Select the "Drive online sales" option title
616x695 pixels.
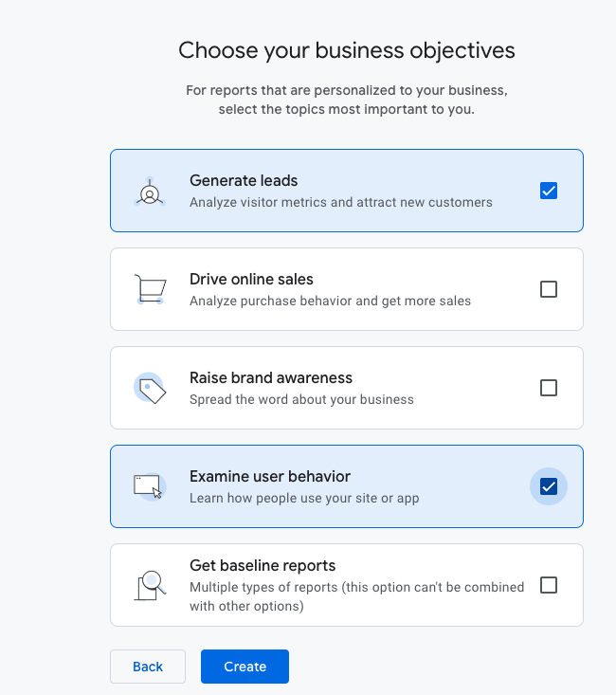[x=251, y=280]
